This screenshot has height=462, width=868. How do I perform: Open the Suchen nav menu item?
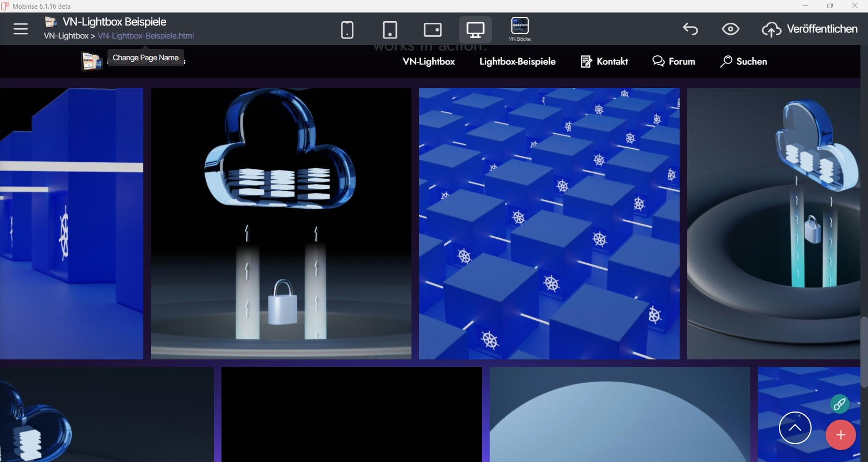(x=744, y=61)
